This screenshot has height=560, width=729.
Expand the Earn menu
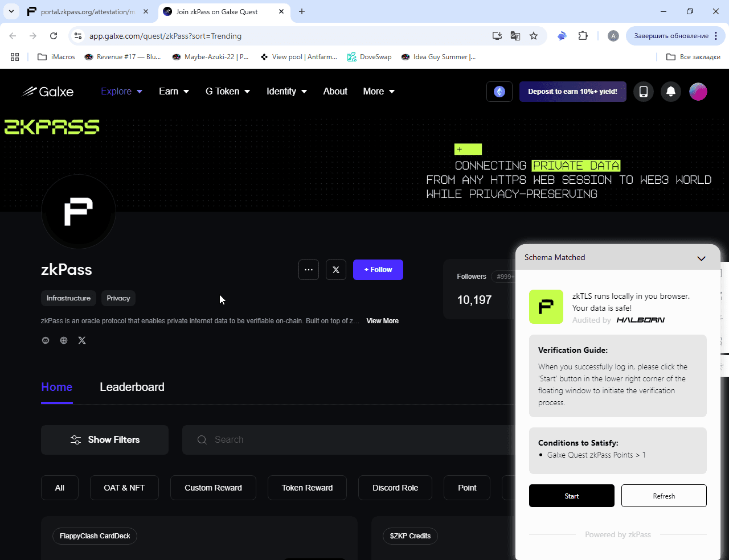[x=174, y=91]
